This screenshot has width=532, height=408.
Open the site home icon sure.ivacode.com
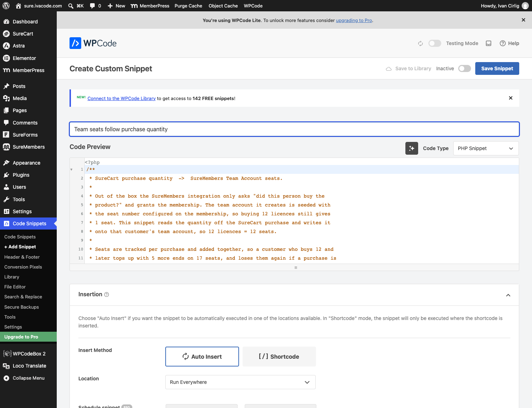[39, 6]
